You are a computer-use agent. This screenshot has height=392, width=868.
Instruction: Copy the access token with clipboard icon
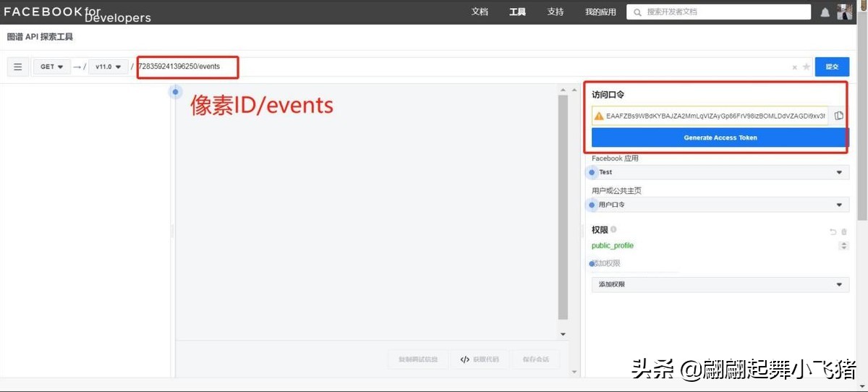coord(839,116)
